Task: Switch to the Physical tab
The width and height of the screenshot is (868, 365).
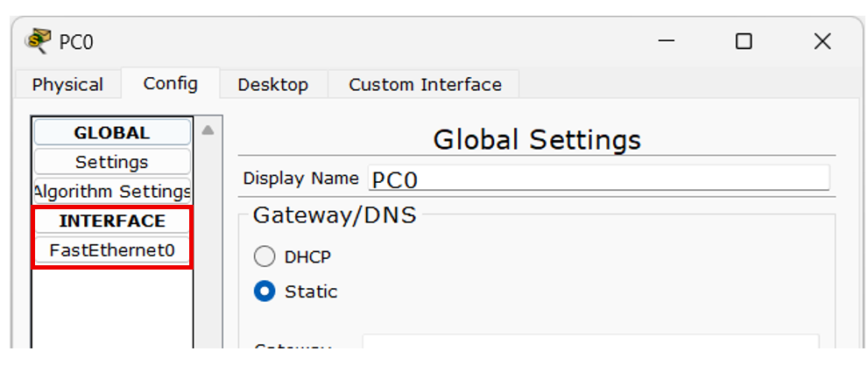Action: (67, 85)
